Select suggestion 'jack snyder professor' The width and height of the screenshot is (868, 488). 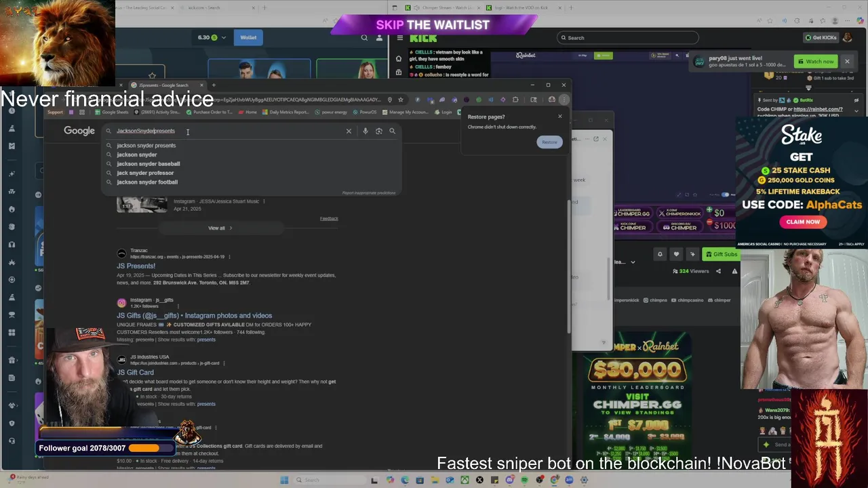click(145, 173)
